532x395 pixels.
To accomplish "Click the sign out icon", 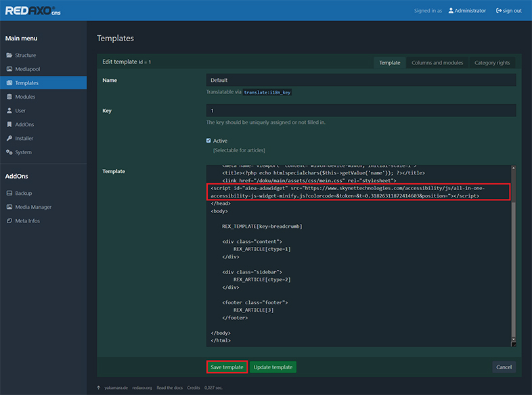I will click(x=499, y=11).
